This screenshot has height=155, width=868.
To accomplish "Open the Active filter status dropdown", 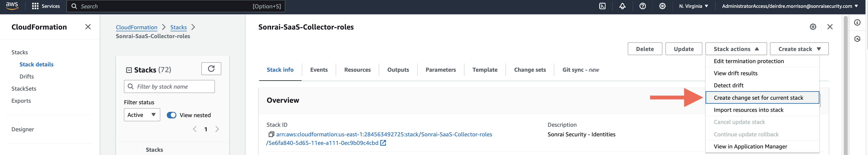I will (x=142, y=115).
